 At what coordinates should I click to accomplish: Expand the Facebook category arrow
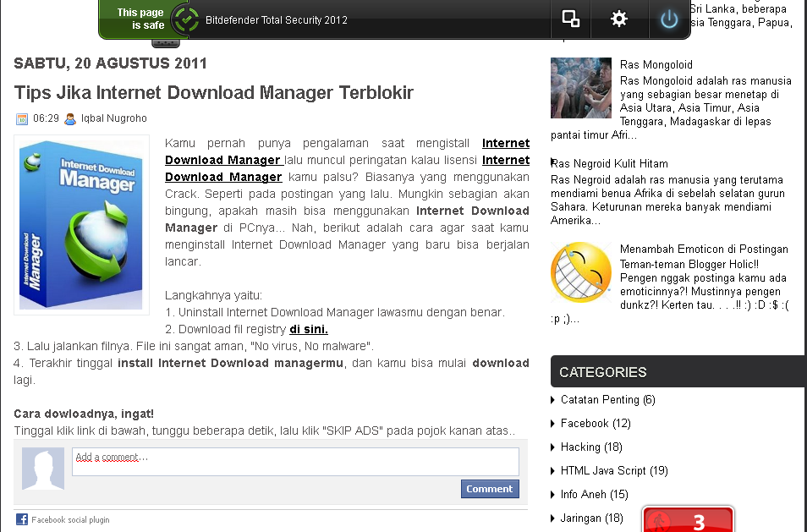click(x=552, y=424)
